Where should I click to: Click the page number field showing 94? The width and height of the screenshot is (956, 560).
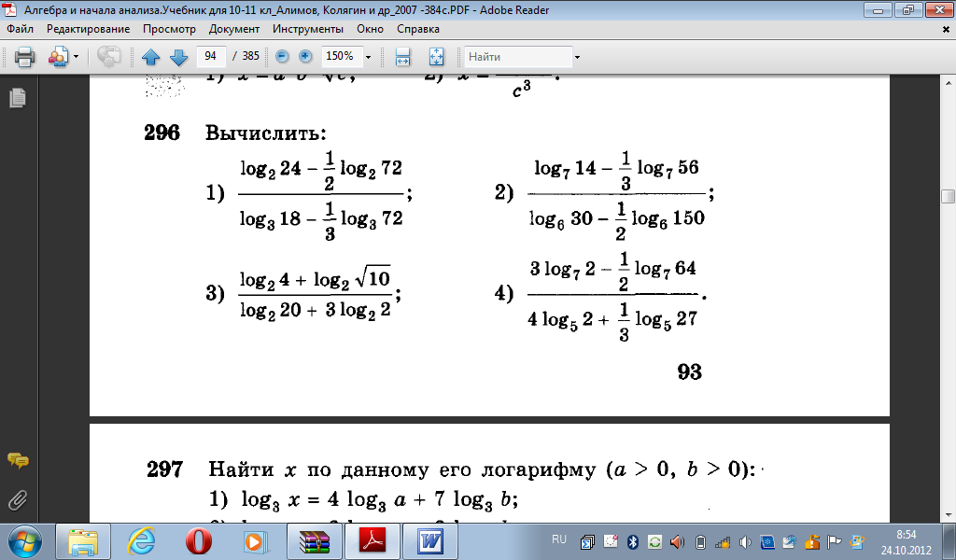pyautogui.click(x=211, y=56)
